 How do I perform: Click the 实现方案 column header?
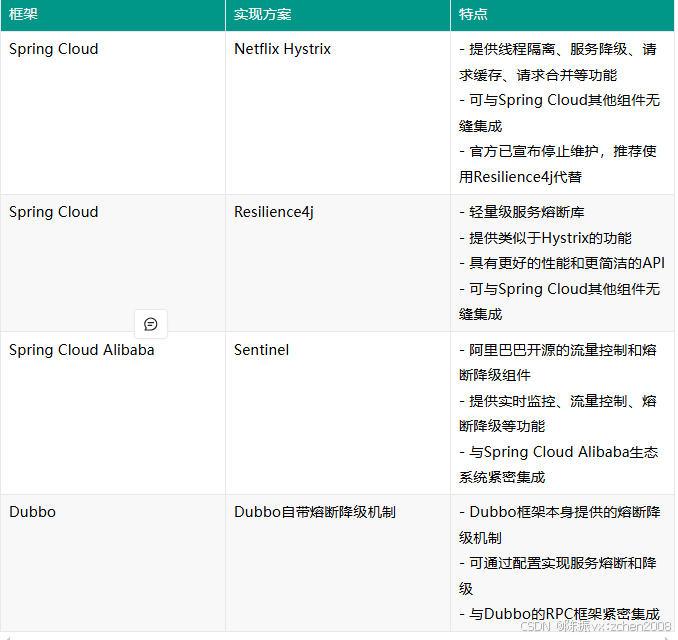pos(338,15)
